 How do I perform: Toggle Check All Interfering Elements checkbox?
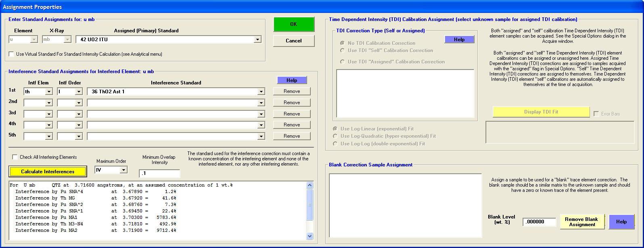tap(15, 157)
